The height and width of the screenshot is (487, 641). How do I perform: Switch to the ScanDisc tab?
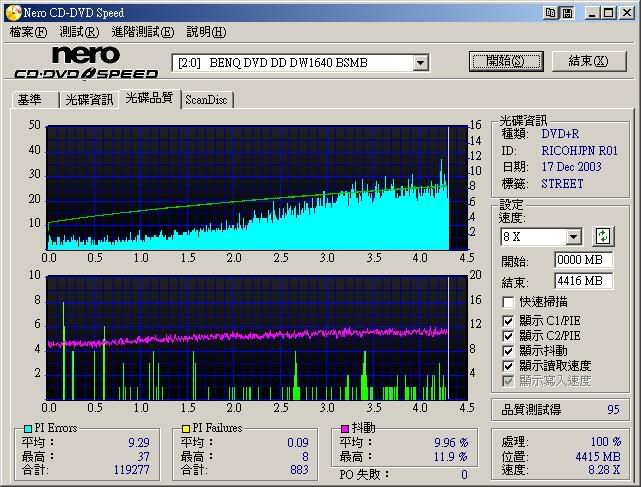click(206, 100)
